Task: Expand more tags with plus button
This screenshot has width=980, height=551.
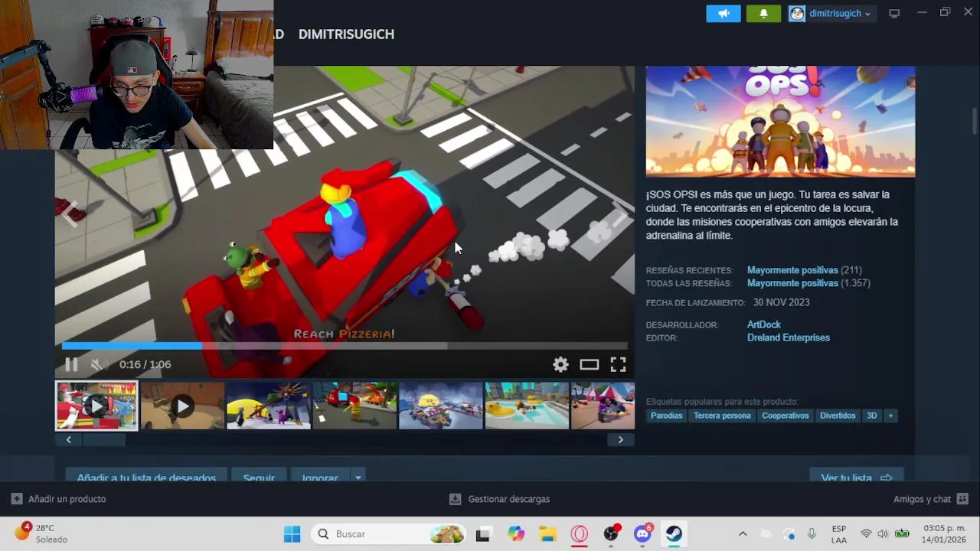Action: tap(890, 416)
